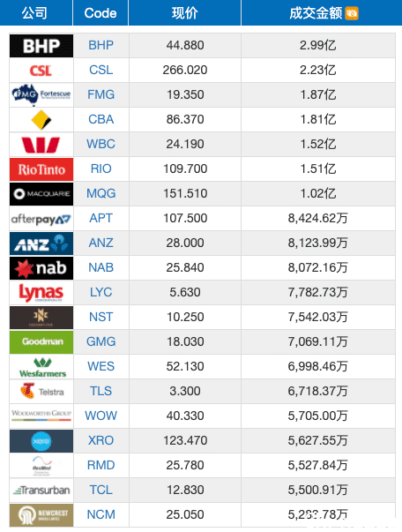Viewport: 402px width, 532px height.
Task: Open the NCM stock code link
Action: [101, 514]
